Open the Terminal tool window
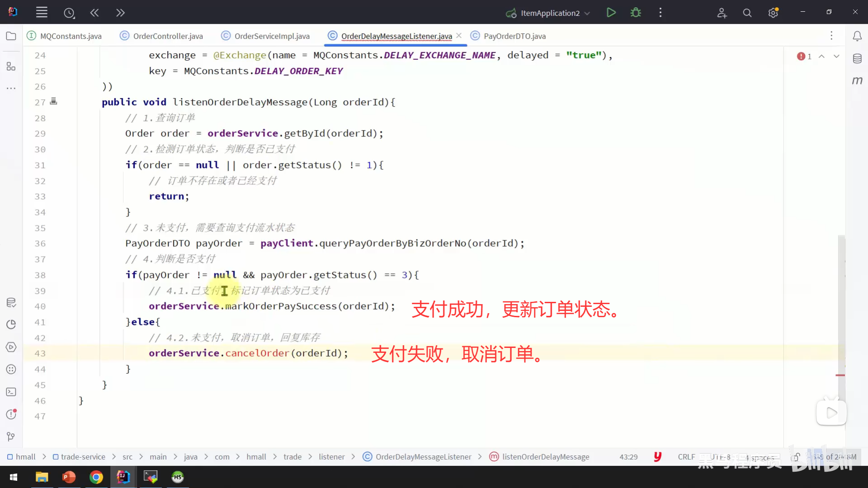Image resolution: width=868 pixels, height=488 pixels. click(11, 392)
